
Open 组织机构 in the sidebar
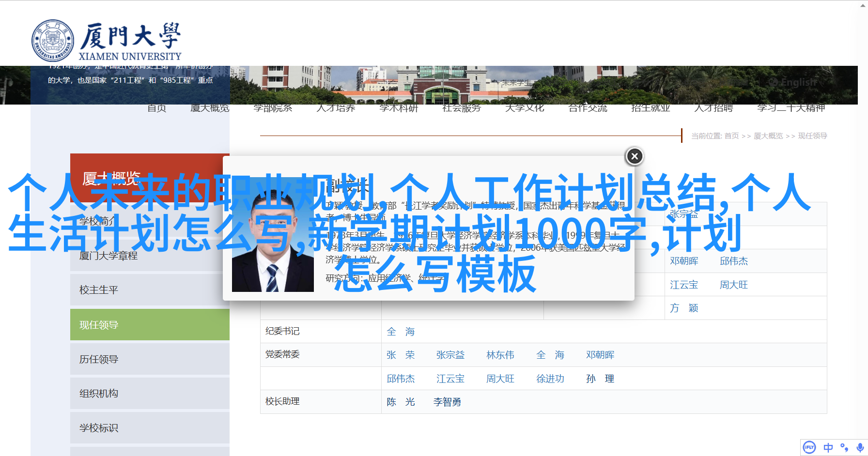tap(99, 394)
